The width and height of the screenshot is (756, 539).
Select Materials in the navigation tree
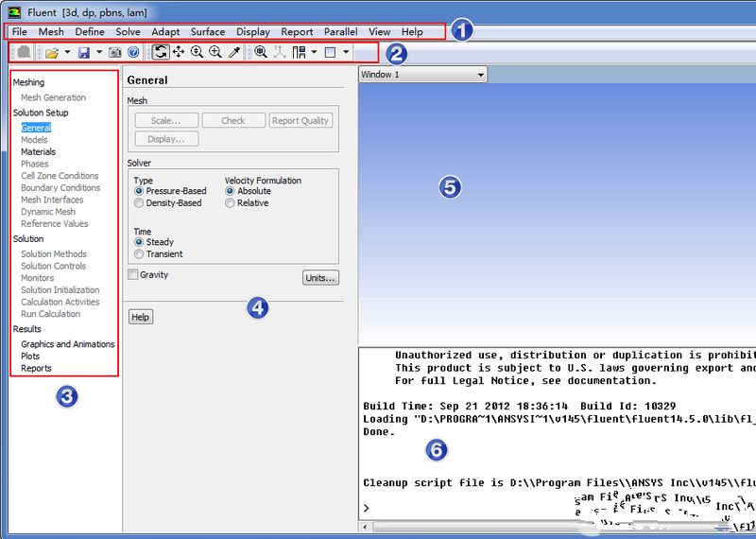coord(38,151)
